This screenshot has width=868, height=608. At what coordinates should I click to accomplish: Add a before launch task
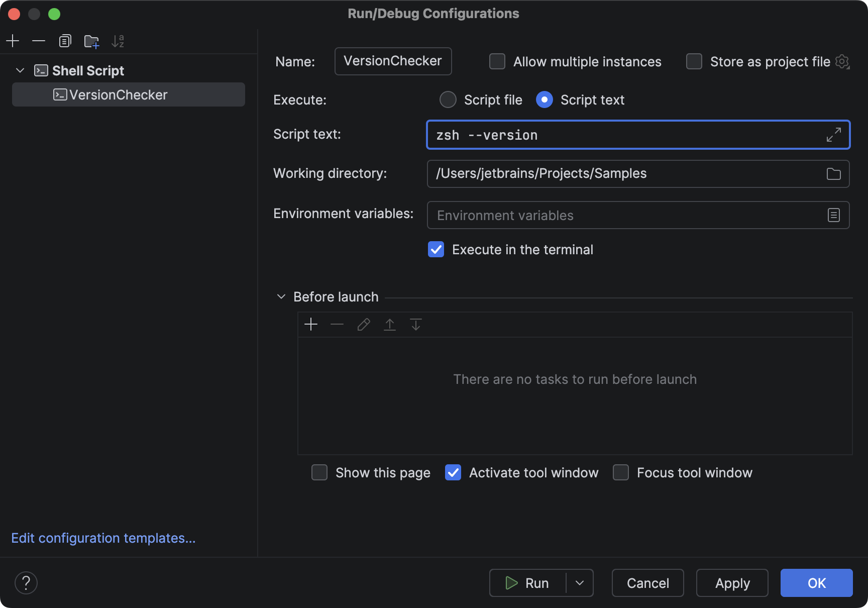pyautogui.click(x=311, y=325)
